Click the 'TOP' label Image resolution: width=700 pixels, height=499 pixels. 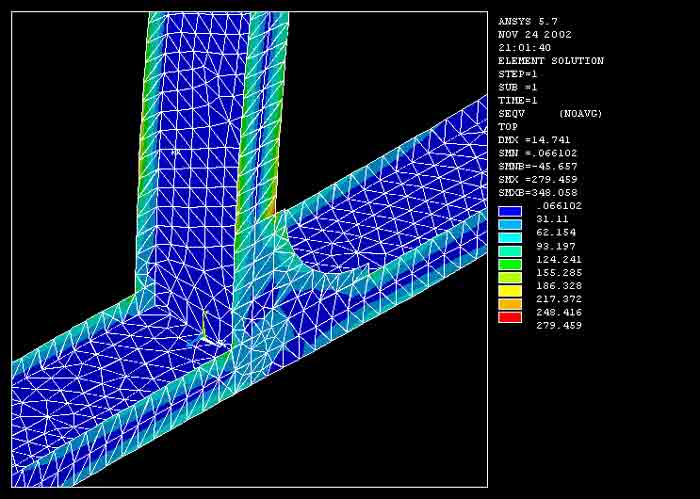pos(508,127)
